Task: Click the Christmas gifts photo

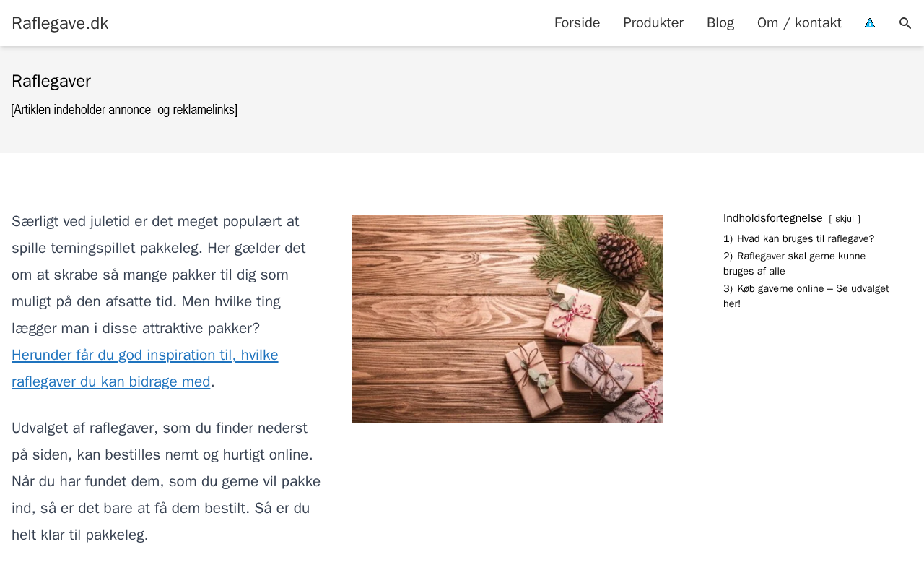Action: point(507,319)
